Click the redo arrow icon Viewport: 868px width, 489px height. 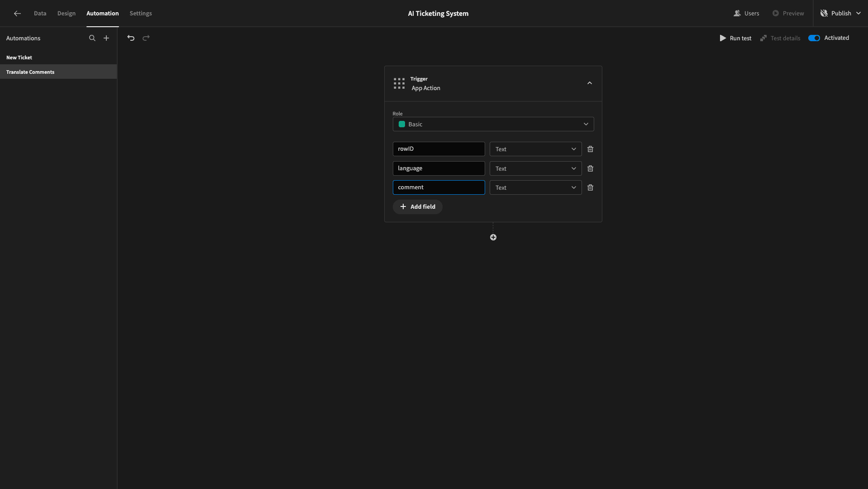(146, 38)
